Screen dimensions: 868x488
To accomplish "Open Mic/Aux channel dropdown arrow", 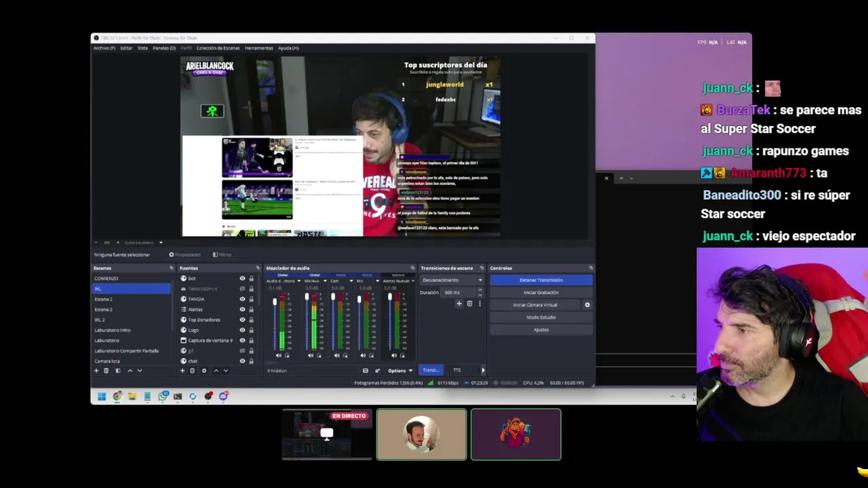I will pyautogui.click(x=324, y=281).
